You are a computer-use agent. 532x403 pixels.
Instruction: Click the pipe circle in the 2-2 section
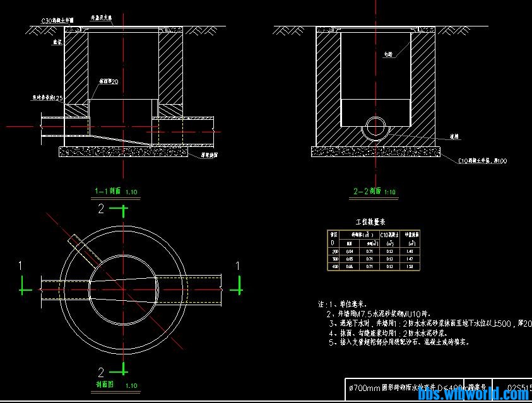376,127
